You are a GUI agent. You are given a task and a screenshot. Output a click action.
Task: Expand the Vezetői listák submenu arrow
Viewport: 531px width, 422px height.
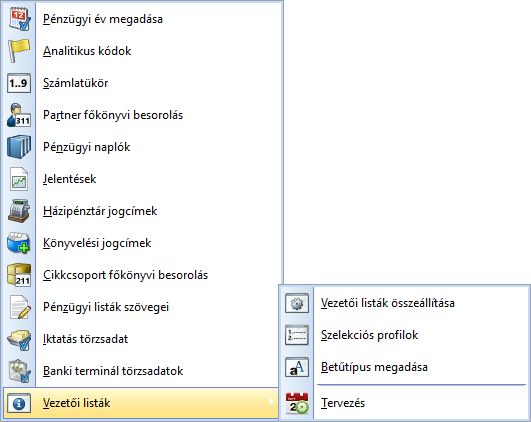[x=272, y=402]
